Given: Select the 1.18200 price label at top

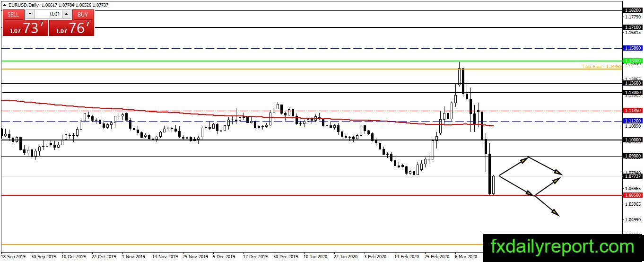Looking at the screenshot, I should tap(633, 10).
